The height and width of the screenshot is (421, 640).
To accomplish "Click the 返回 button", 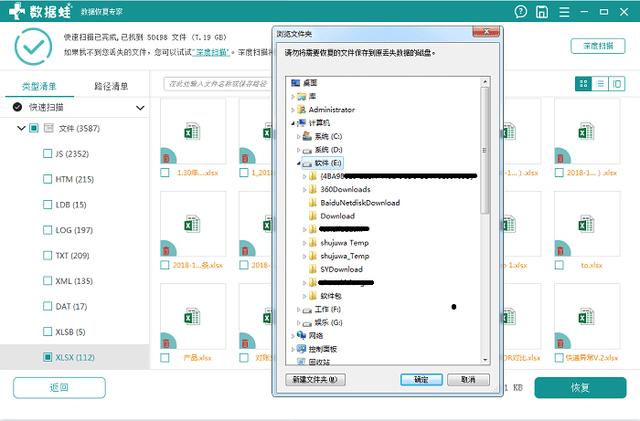I will click(x=59, y=387).
